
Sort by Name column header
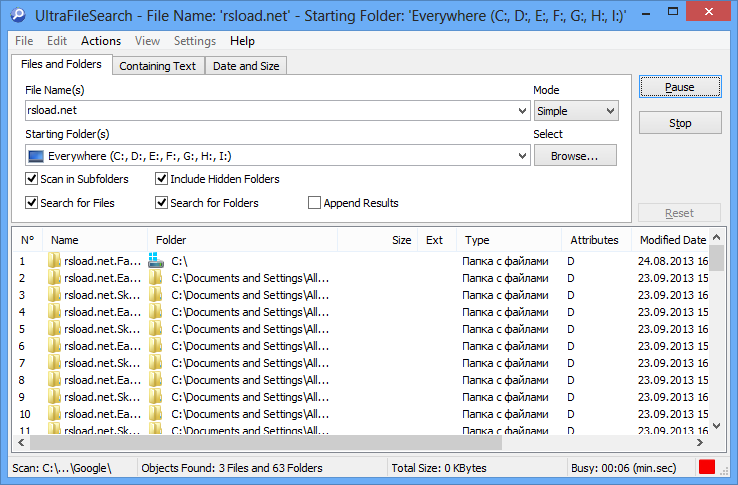96,240
